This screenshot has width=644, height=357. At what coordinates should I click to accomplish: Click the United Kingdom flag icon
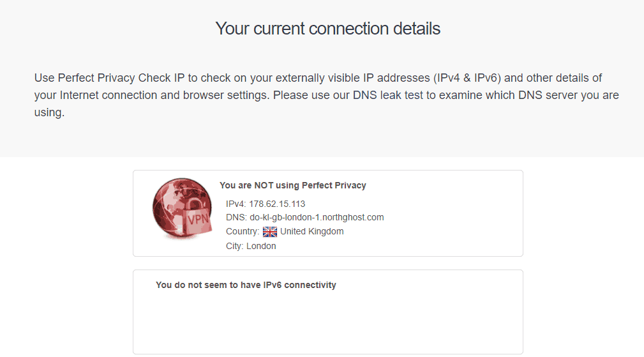tap(270, 232)
